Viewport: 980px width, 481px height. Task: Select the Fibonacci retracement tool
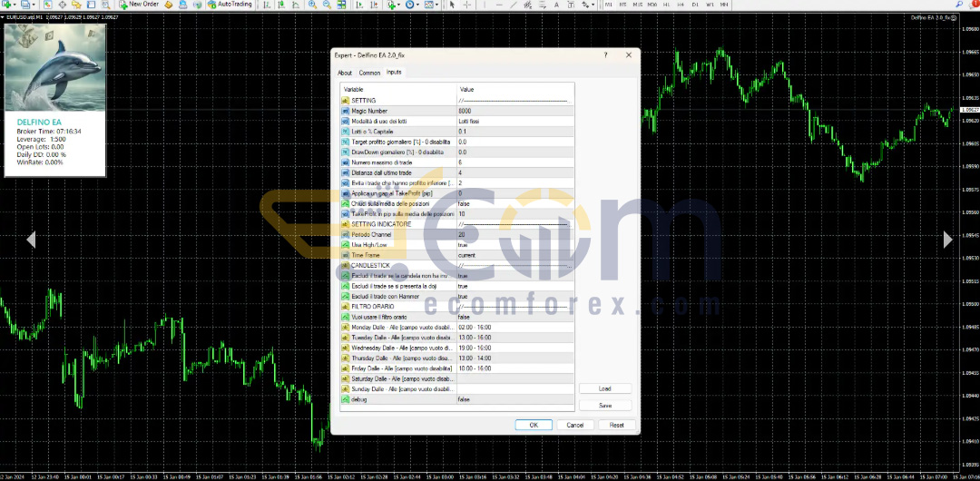coord(542,5)
